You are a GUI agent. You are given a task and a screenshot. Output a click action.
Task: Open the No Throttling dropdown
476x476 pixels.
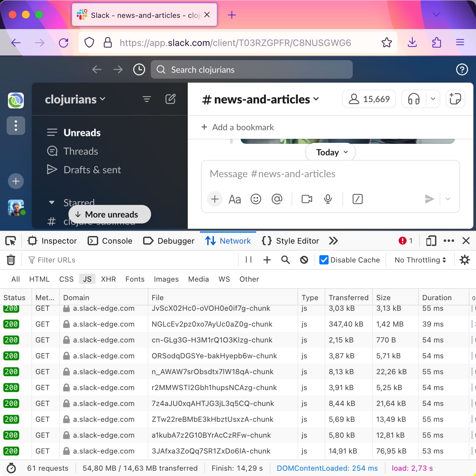pos(419,260)
